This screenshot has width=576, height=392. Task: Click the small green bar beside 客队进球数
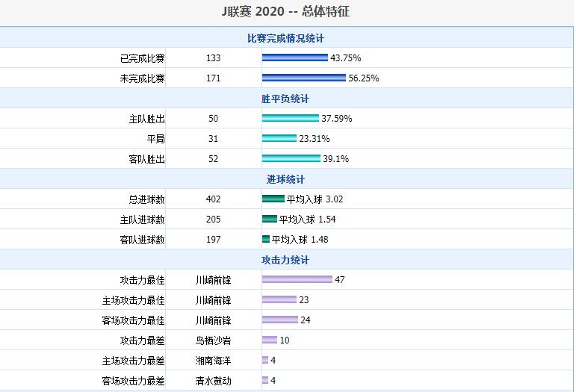pos(266,240)
